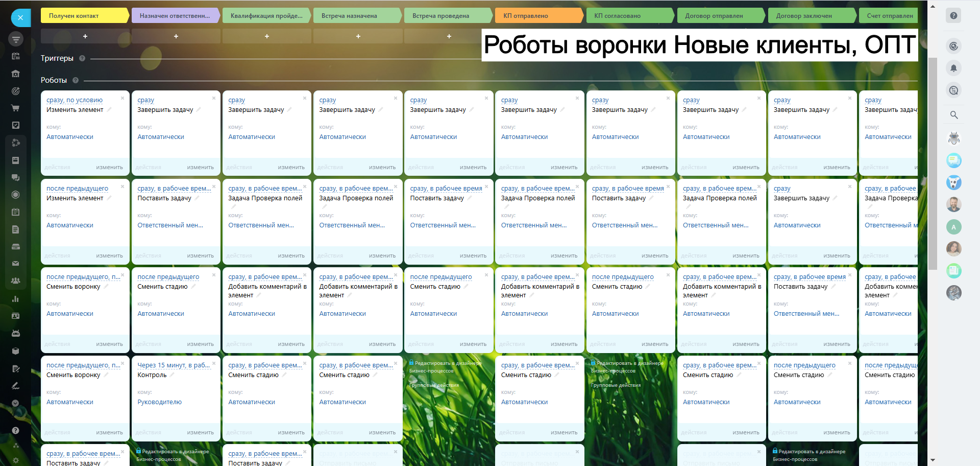Open the tasks checkmark icon in left sidebar
Viewport: 980px width, 466px height.
[15, 125]
